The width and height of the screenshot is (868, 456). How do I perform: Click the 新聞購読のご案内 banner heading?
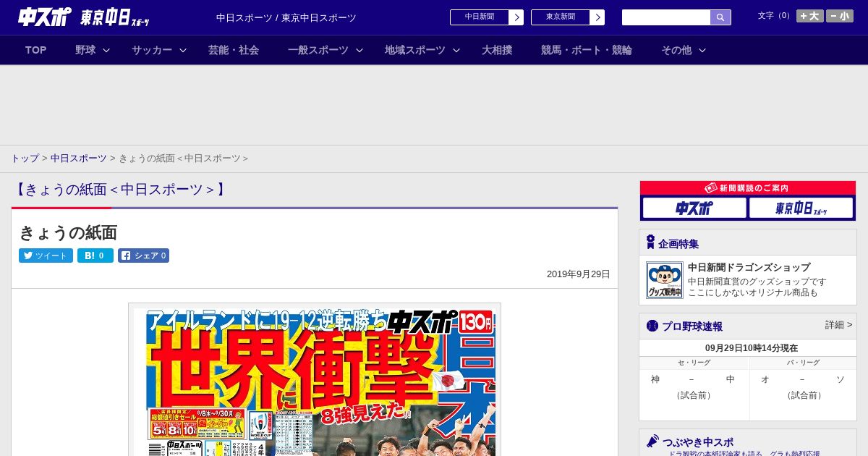click(748, 188)
